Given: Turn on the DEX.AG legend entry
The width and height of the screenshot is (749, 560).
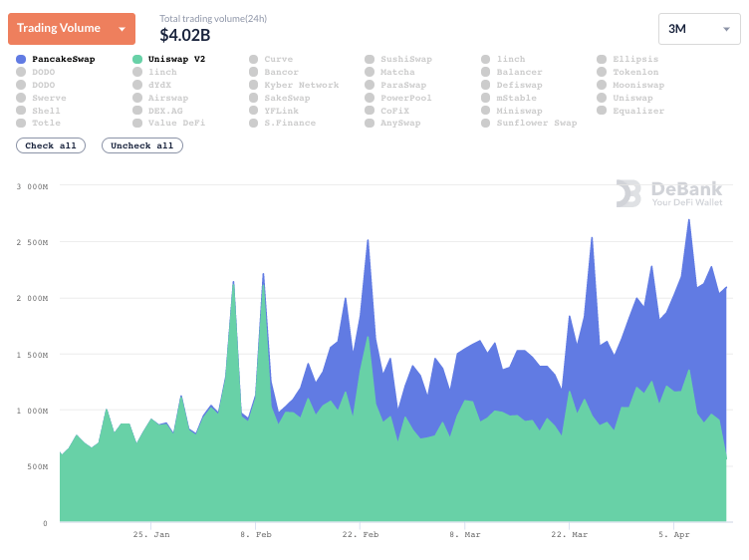Looking at the screenshot, I should click(157, 111).
